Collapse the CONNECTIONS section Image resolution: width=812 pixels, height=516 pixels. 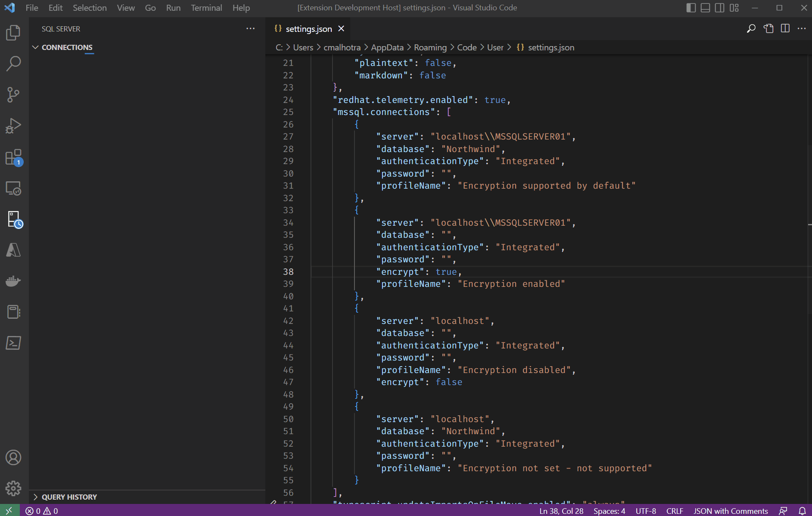point(67,47)
